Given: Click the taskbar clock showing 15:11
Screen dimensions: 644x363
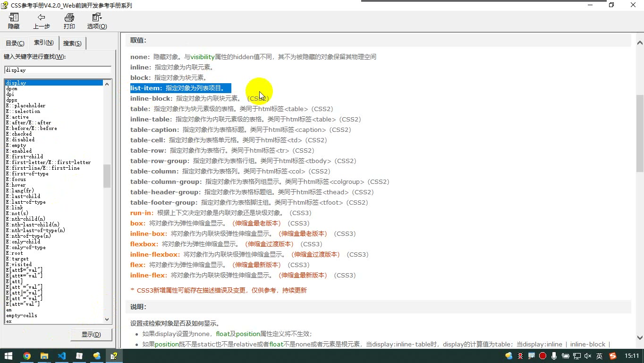Looking at the screenshot, I should coord(632,356).
